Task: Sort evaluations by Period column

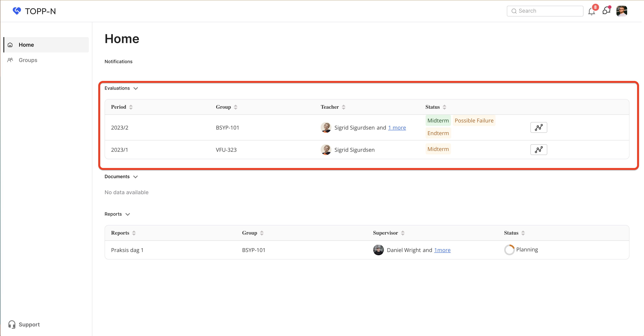Action: (131, 107)
